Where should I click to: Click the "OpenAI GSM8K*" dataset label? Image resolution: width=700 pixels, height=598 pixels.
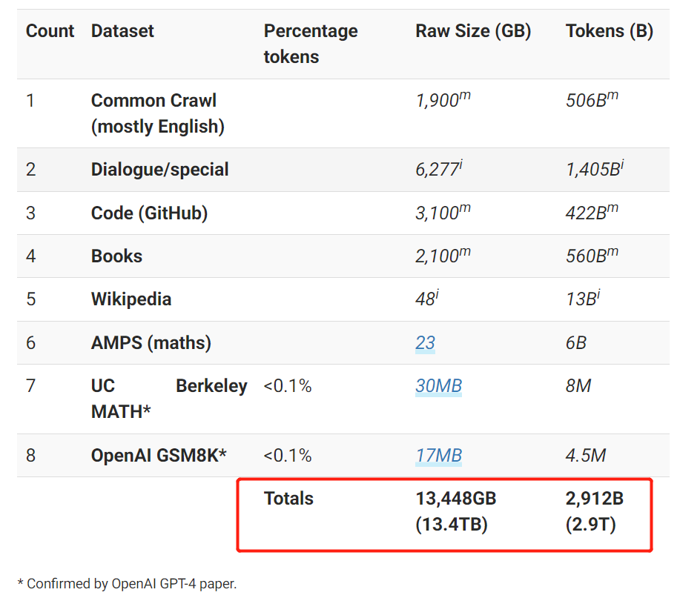(158, 455)
